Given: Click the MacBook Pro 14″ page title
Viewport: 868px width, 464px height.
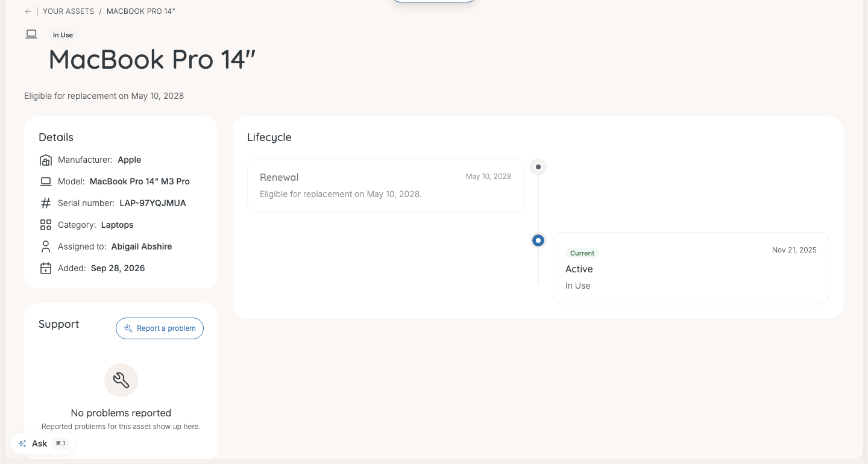Looking at the screenshot, I should click(x=153, y=60).
